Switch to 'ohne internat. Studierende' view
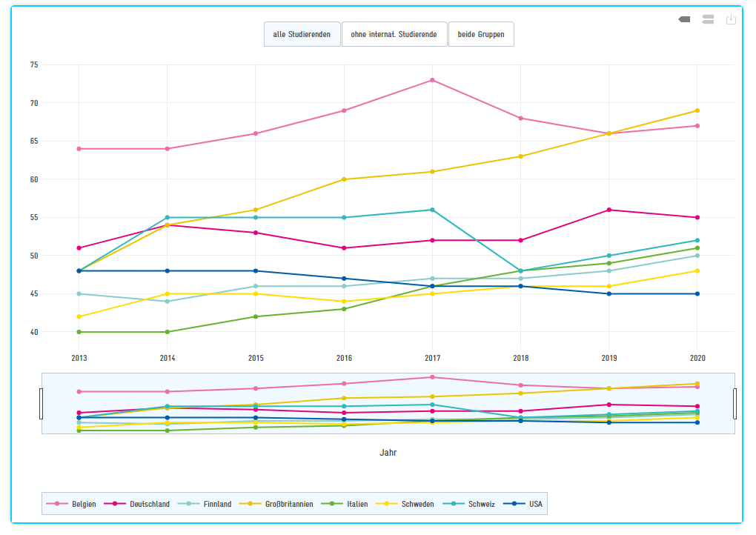Screen dimensions: 756x535 click(394, 34)
